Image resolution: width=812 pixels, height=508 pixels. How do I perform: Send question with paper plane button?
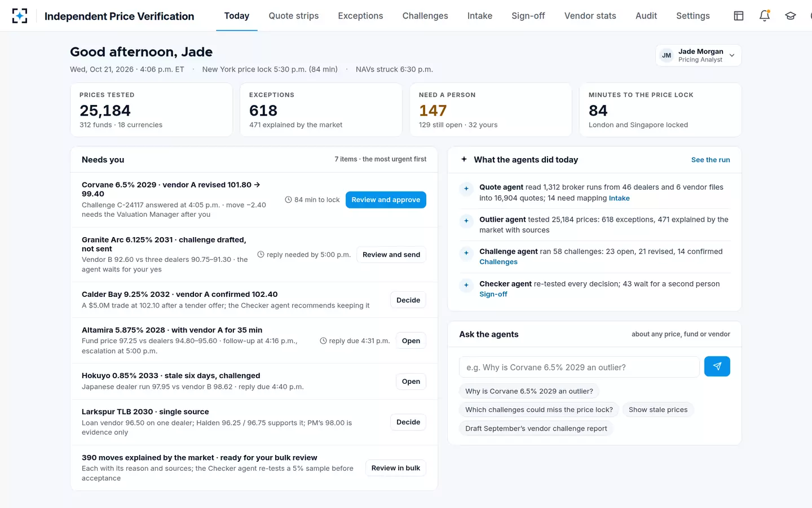[x=717, y=366]
